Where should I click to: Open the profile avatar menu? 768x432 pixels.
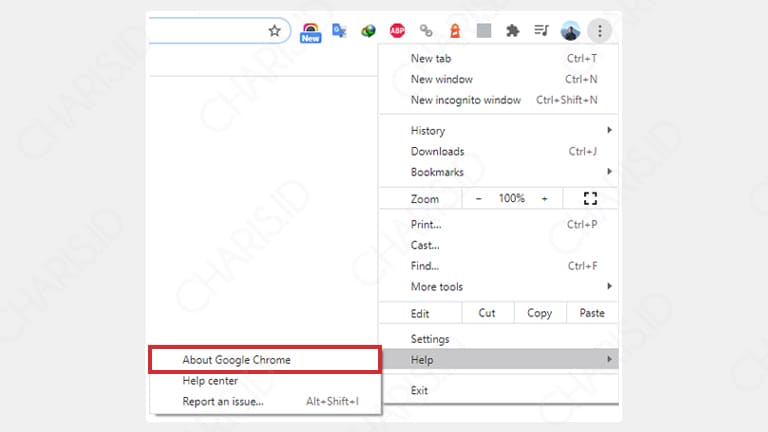click(571, 31)
